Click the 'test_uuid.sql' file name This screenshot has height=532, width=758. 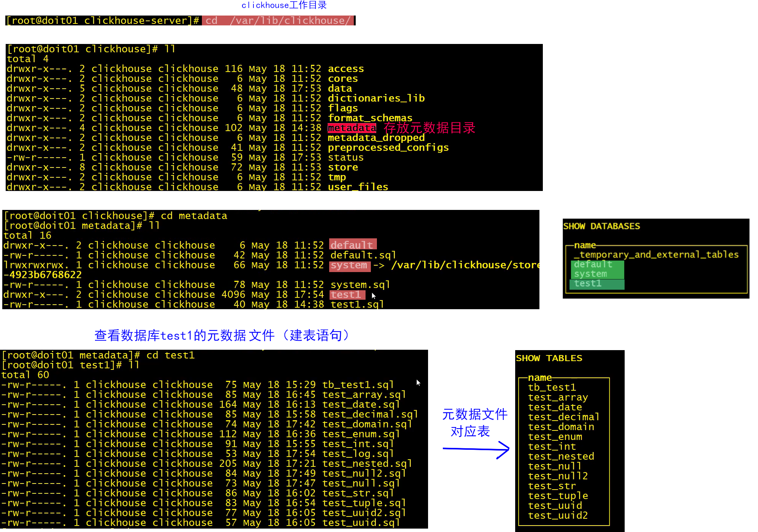point(361,523)
